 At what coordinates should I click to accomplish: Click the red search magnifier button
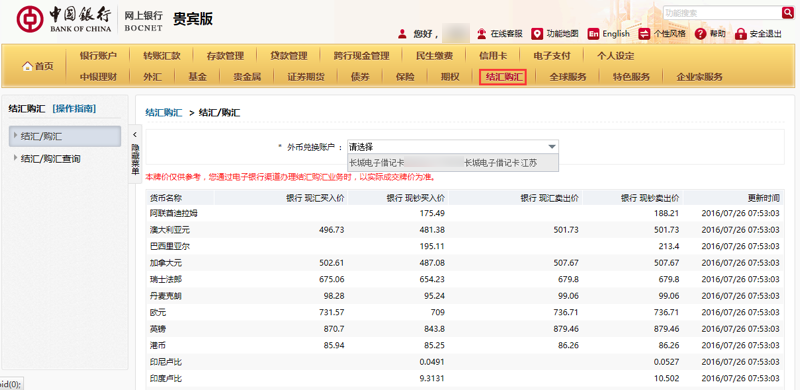point(788,13)
